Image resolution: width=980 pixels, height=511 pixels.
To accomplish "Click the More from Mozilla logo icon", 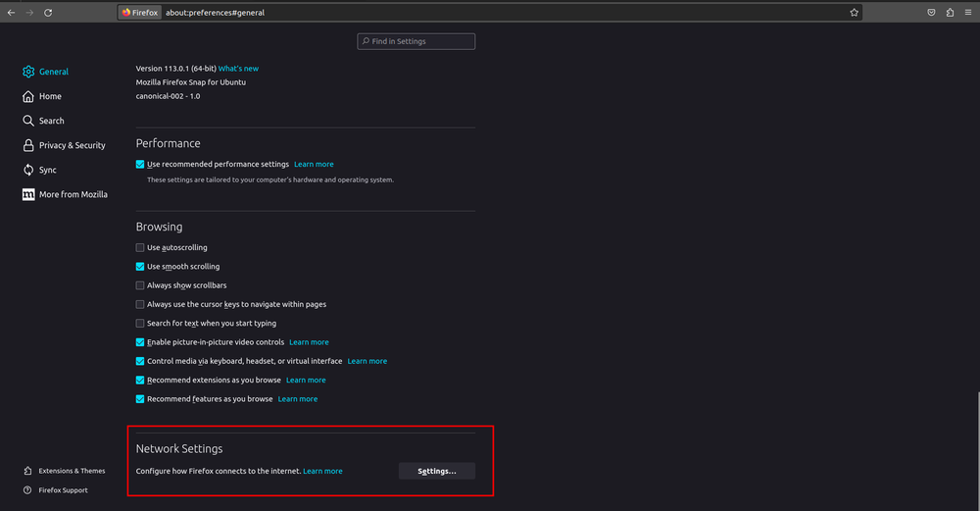I will coord(28,194).
